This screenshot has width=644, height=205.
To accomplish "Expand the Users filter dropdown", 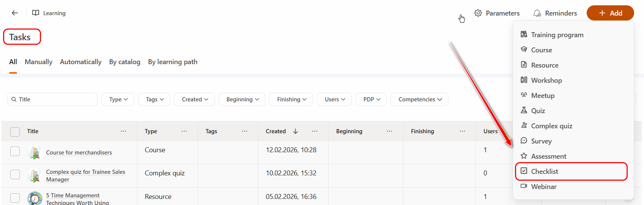I will [x=334, y=99].
